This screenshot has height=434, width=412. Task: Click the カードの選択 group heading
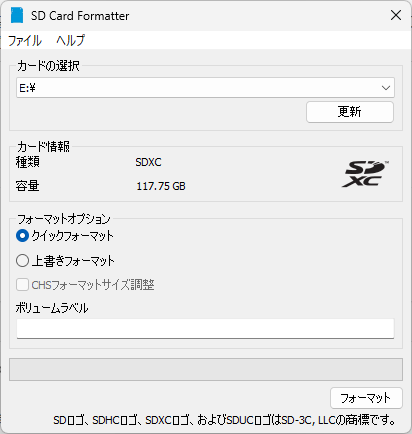point(48,66)
